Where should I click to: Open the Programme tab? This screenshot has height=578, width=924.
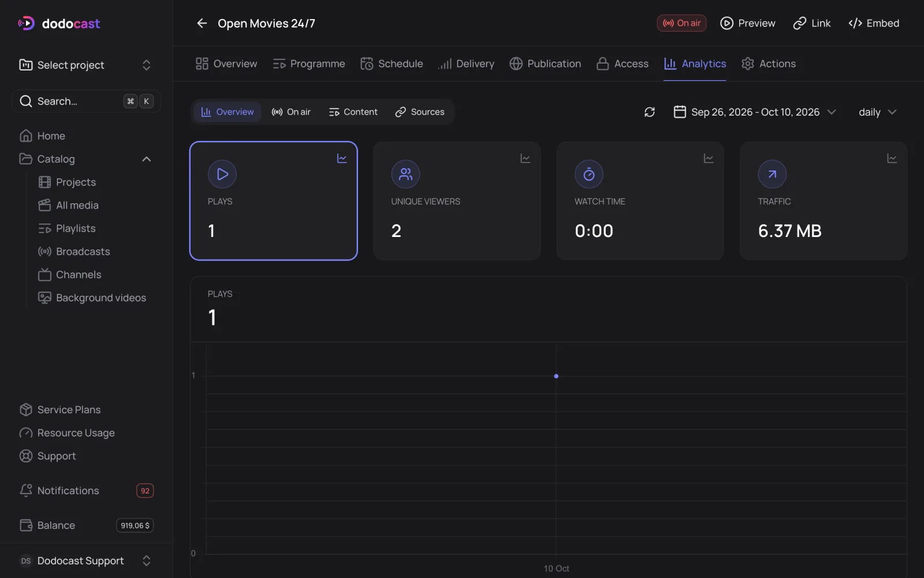[x=309, y=64]
